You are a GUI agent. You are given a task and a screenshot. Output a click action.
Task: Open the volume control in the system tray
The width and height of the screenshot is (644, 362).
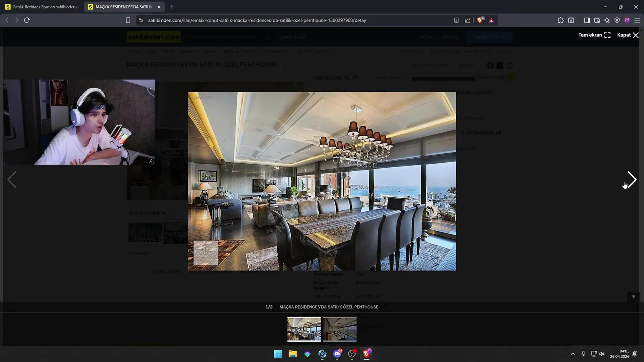602,354
